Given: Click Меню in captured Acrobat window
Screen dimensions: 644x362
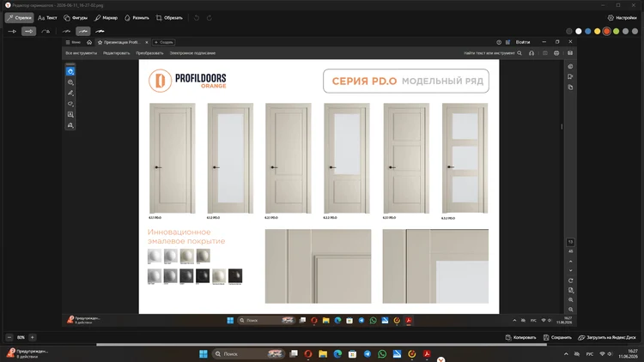Looking at the screenshot, I should click(x=73, y=42).
